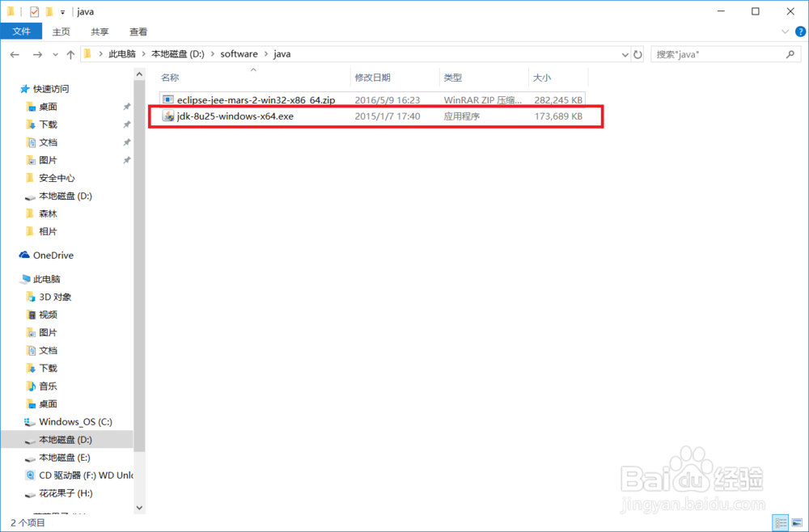Select 此电脑 in navigation pane
Screen dimensions: 809x532
tap(46, 280)
